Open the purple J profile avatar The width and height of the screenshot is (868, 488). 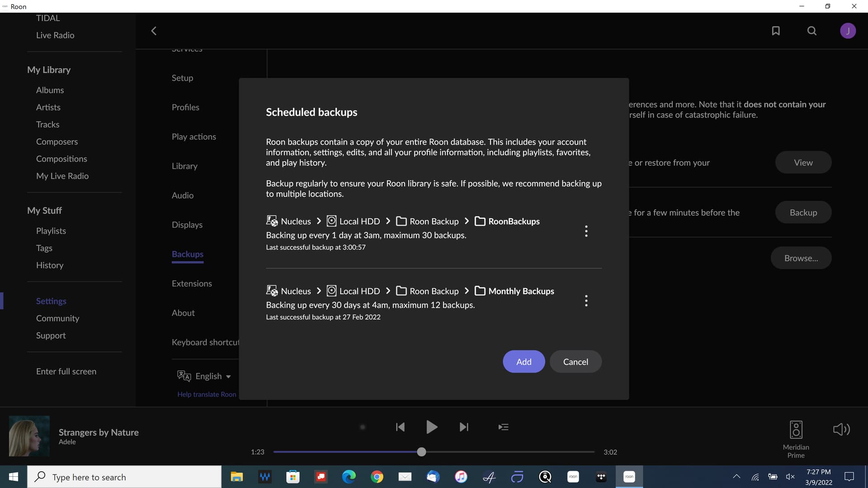848,31
